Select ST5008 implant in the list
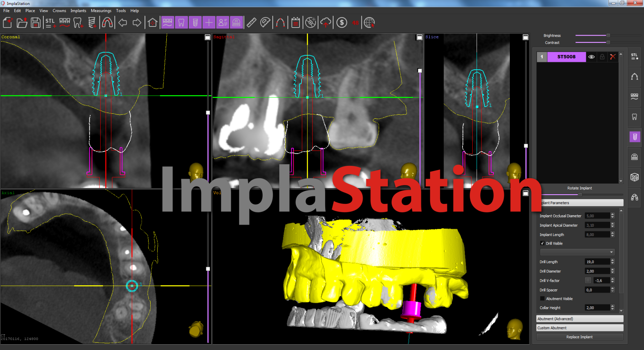Viewport: 644px width, 350px height. point(566,57)
